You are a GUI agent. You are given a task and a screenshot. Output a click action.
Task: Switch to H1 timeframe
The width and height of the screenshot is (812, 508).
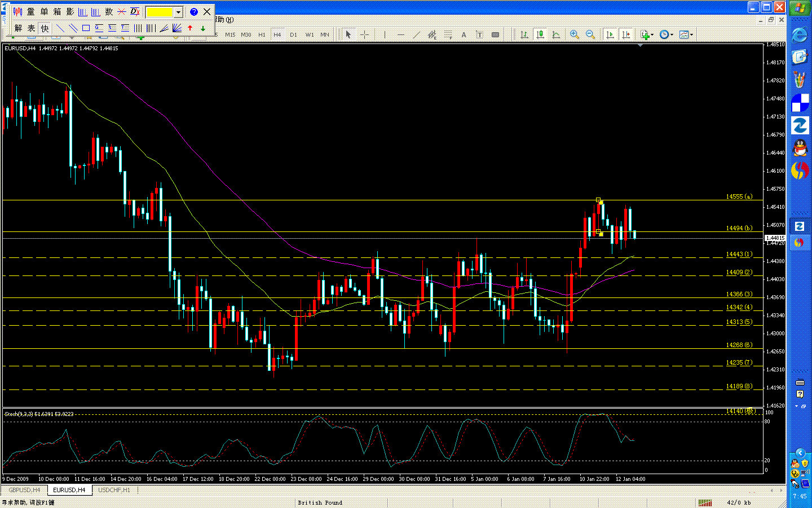[x=262, y=35]
